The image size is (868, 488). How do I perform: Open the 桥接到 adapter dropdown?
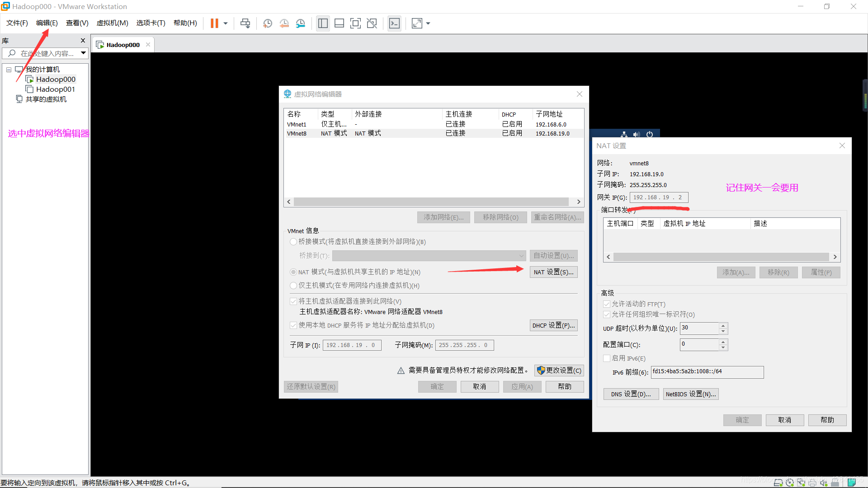click(429, 256)
